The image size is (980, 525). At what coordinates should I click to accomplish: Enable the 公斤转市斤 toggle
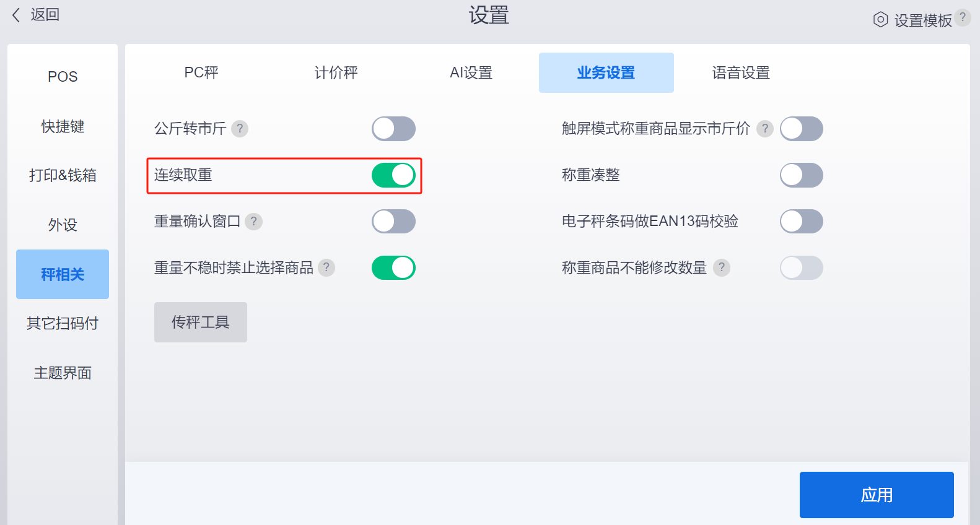tap(393, 129)
